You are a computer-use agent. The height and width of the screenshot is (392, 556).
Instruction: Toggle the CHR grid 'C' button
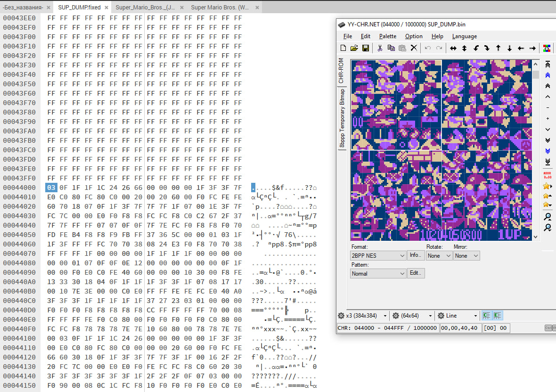pos(487,316)
